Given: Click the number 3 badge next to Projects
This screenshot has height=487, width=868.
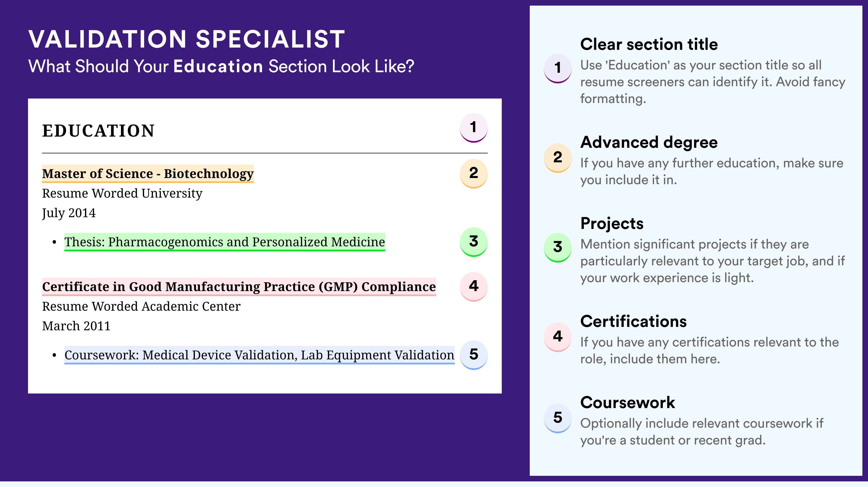Looking at the screenshot, I should tap(557, 247).
